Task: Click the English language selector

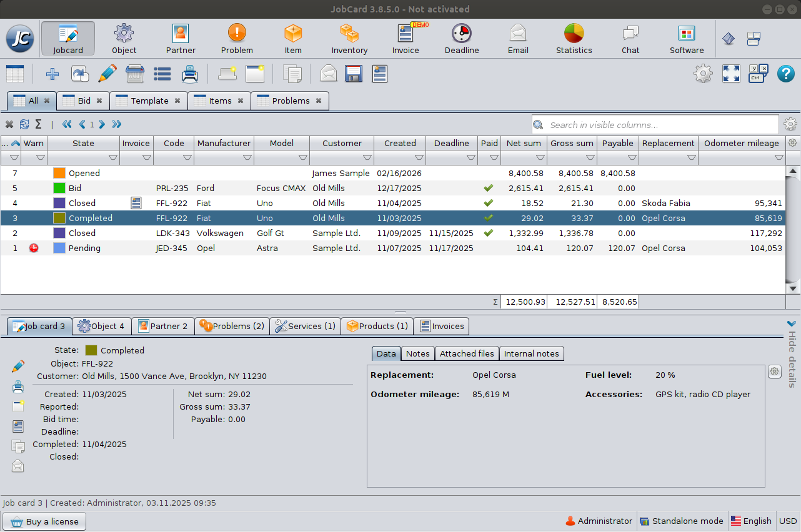Action: pyautogui.click(x=751, y=521)
